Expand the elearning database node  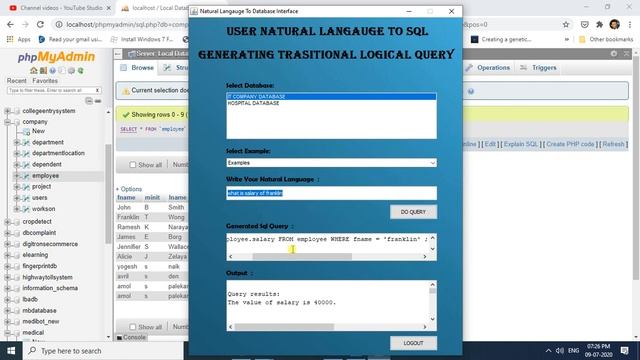(7, 255)
